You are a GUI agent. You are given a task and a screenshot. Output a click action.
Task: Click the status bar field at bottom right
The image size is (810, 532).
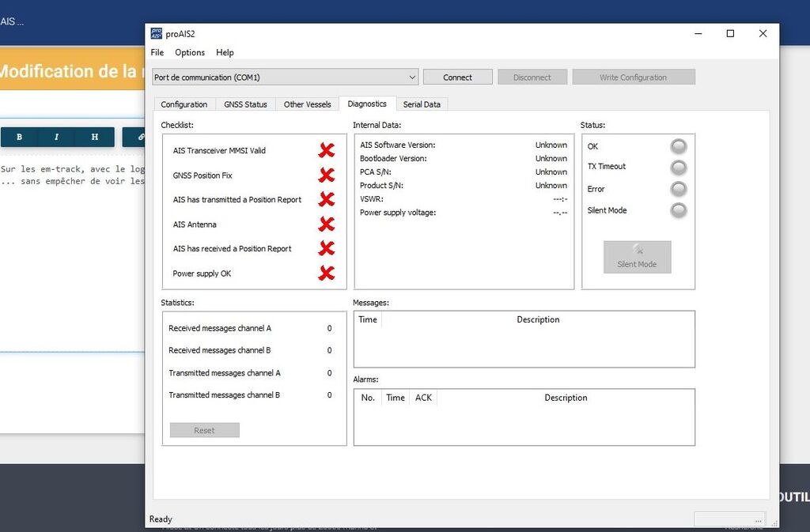coord(729,519)
